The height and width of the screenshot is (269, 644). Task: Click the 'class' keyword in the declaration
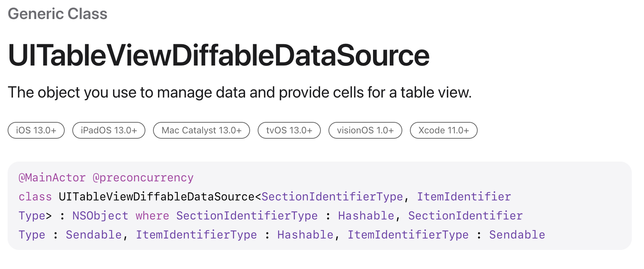[35, 197]
